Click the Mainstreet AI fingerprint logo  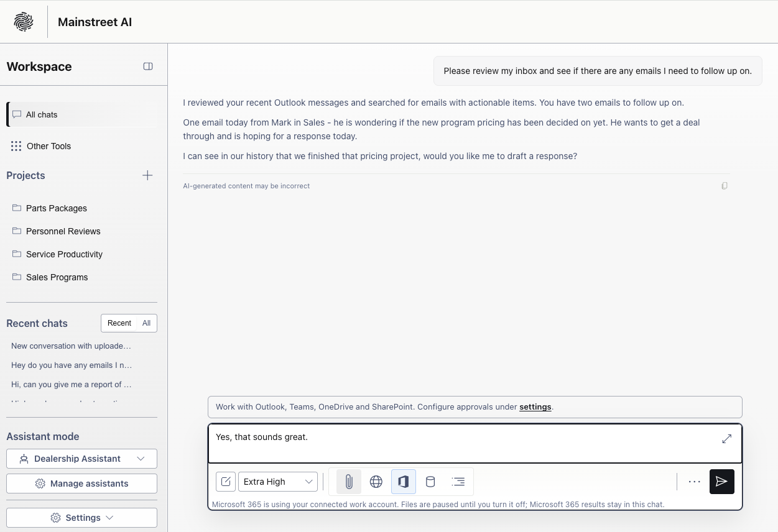[24, 22]
